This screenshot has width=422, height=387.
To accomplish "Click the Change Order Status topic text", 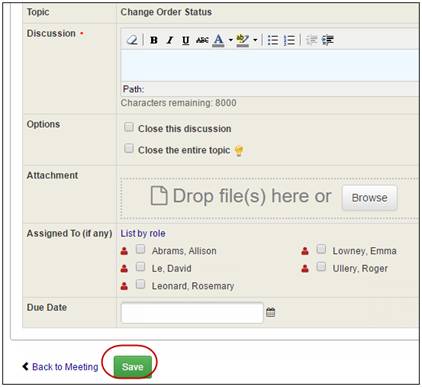I will pos(166,12).
